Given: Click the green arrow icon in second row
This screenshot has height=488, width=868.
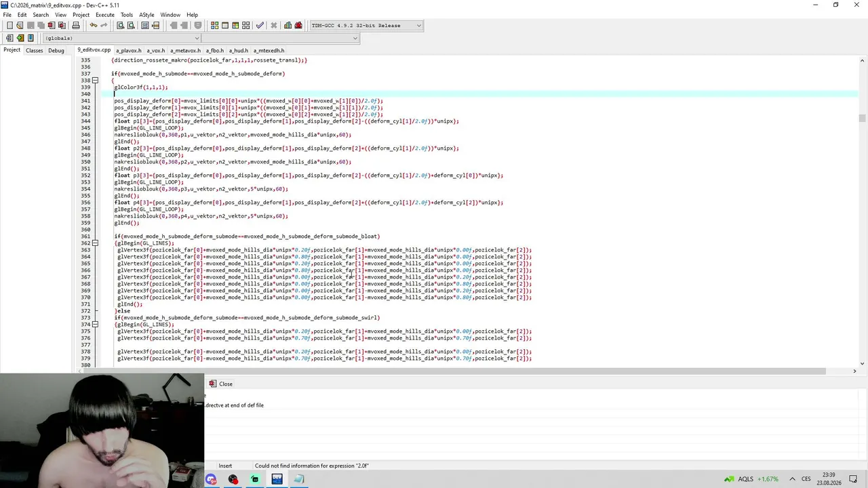Looking at the screenshot, I should (x=20, y=38).
